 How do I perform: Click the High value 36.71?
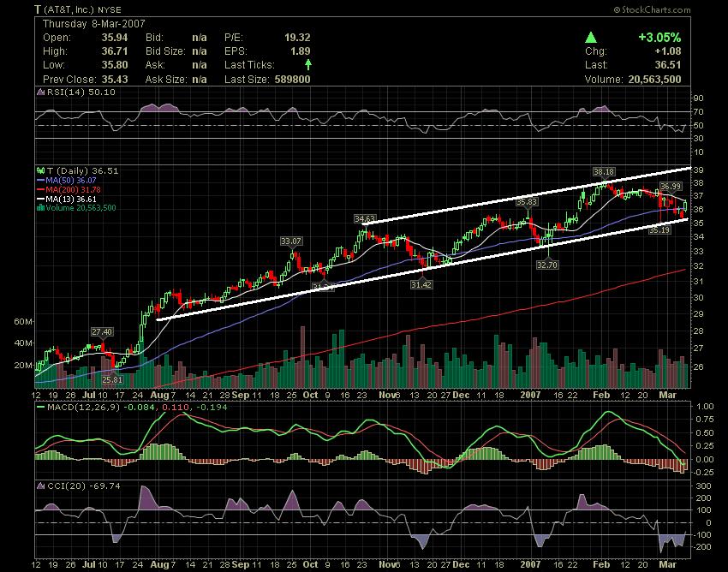pyautogui.click(x=114, y=51)
